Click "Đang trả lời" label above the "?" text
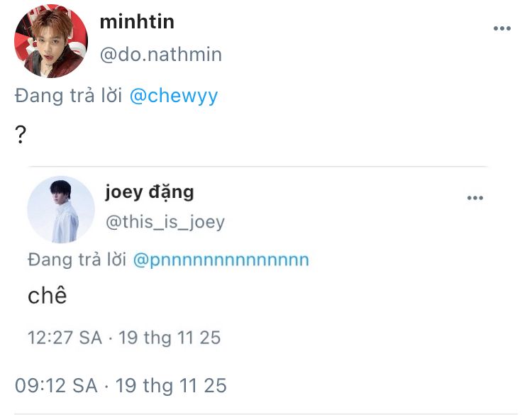532x415 pixels. pyautogui.click(x=69, y=96)
